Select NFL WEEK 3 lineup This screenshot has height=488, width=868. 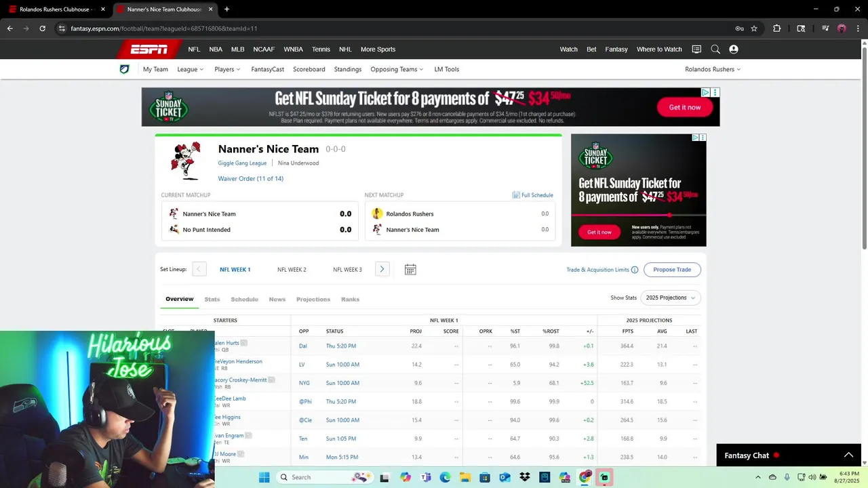(347, 270)
